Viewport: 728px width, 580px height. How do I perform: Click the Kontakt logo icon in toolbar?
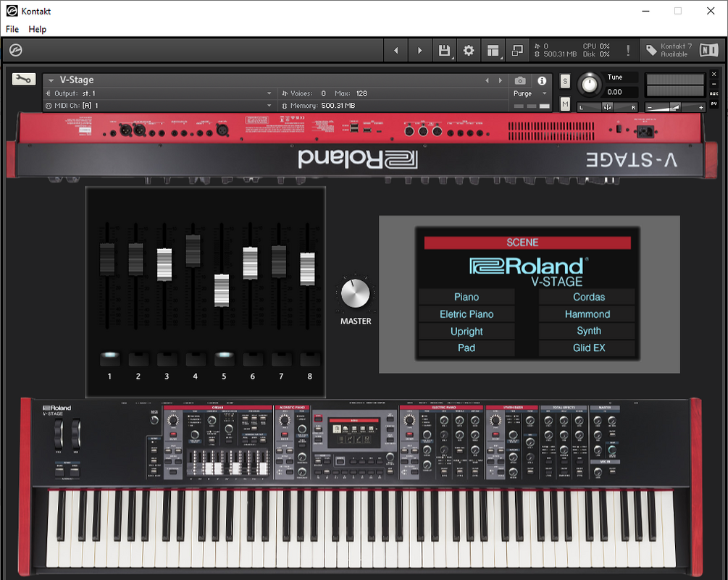click(16, 50)
